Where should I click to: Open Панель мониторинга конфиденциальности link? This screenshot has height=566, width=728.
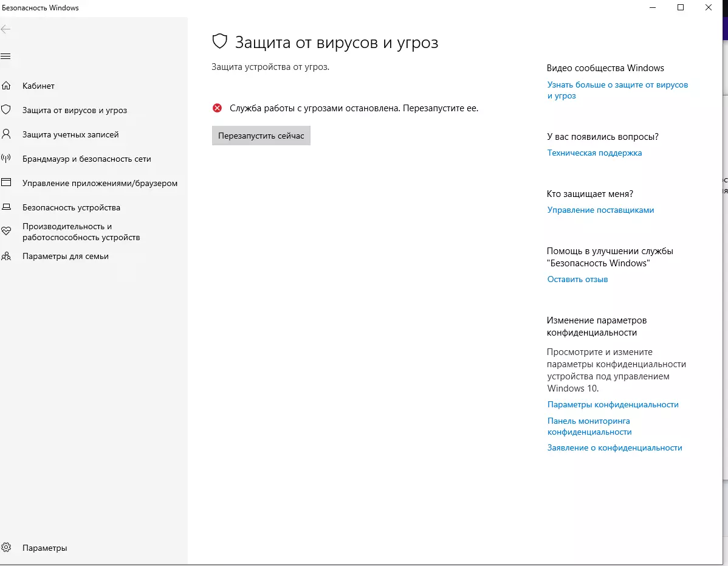tap(589, 426)
